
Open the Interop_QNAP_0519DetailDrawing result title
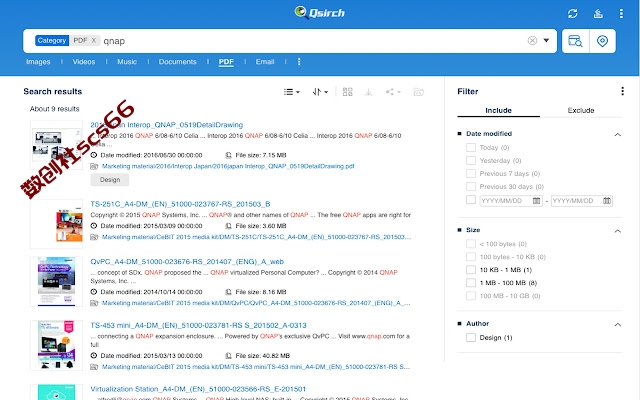pyautogui.click(x=167, y=125)
